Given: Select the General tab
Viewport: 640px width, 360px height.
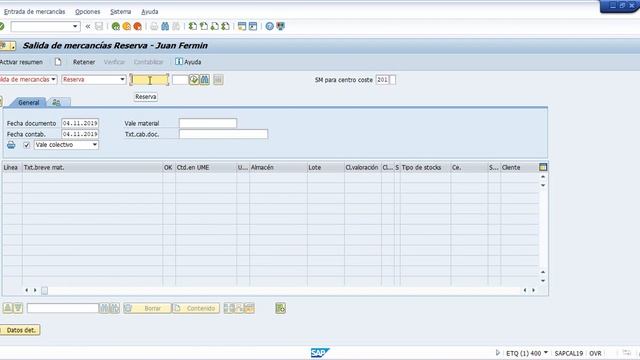Looking at the screenshot, I should coord(29,102).
